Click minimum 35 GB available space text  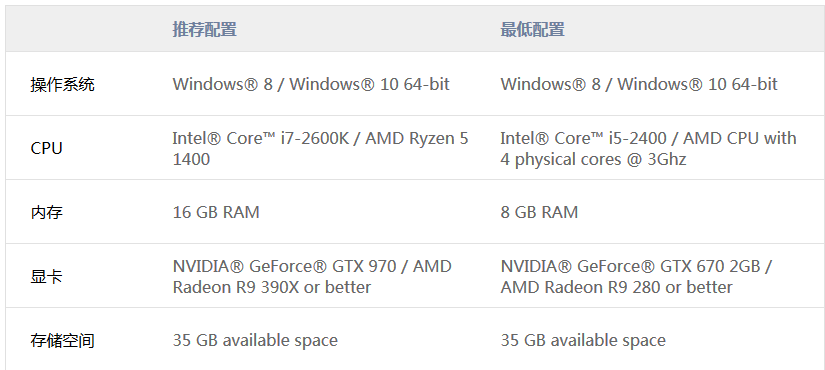pyautogui.click(x=583, y=341)
